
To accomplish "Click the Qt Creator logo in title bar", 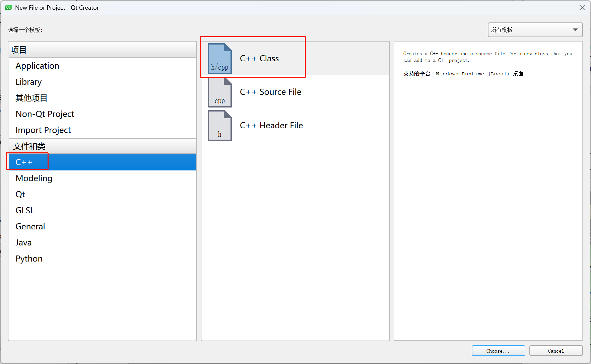I will [8, 7].
